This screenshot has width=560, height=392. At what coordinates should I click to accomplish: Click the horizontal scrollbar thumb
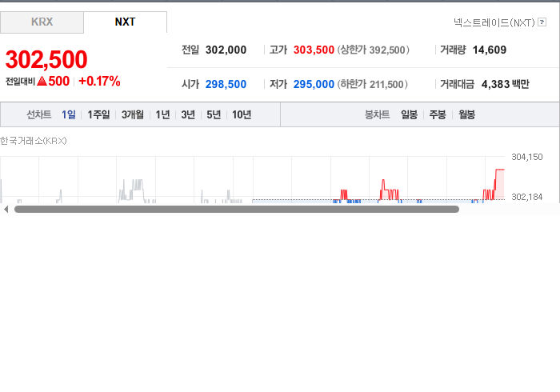pos(237,210)
